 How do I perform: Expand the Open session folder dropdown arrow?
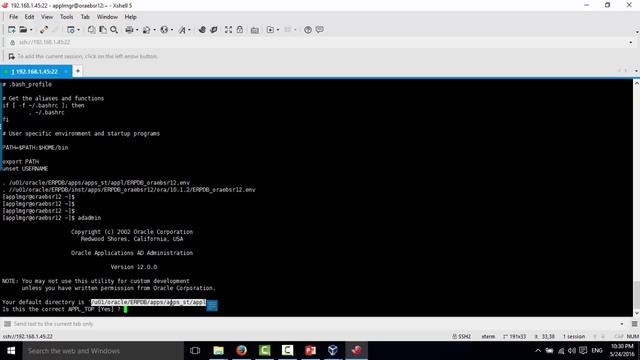click(31, 30)
